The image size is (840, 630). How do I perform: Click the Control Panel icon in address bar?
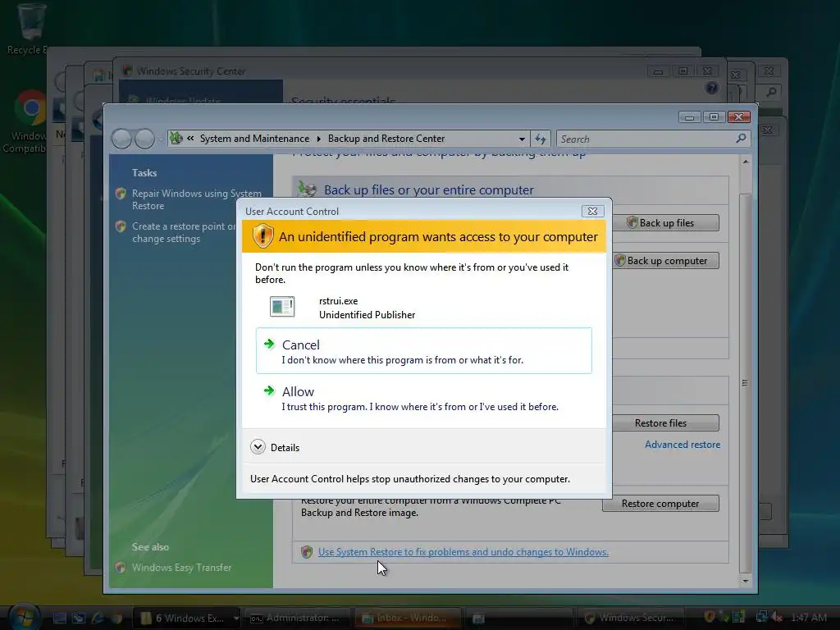click(x=176, y=138)
